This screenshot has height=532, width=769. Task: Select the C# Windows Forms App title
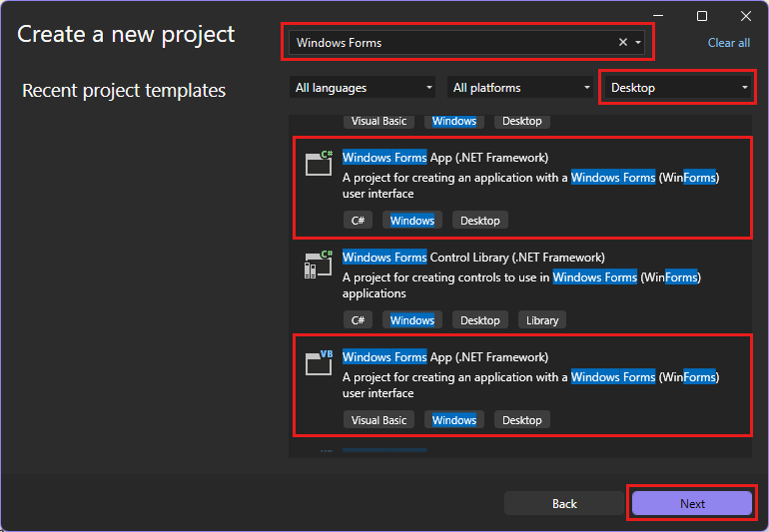coord(444,158)
